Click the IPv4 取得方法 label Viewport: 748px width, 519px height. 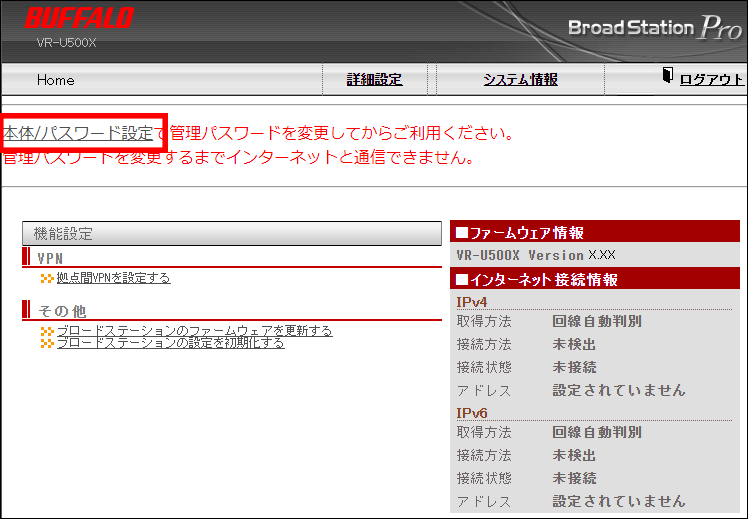484,321
